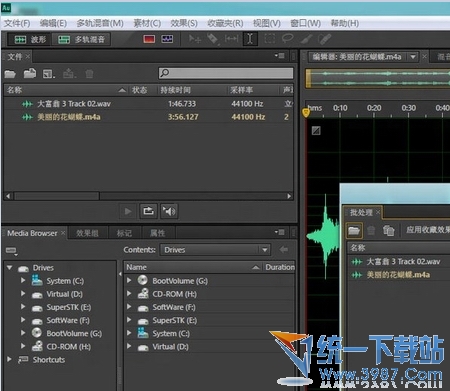Toggle the spectral frequency display icon
This screenshot has width=450, height=391.
149,39
